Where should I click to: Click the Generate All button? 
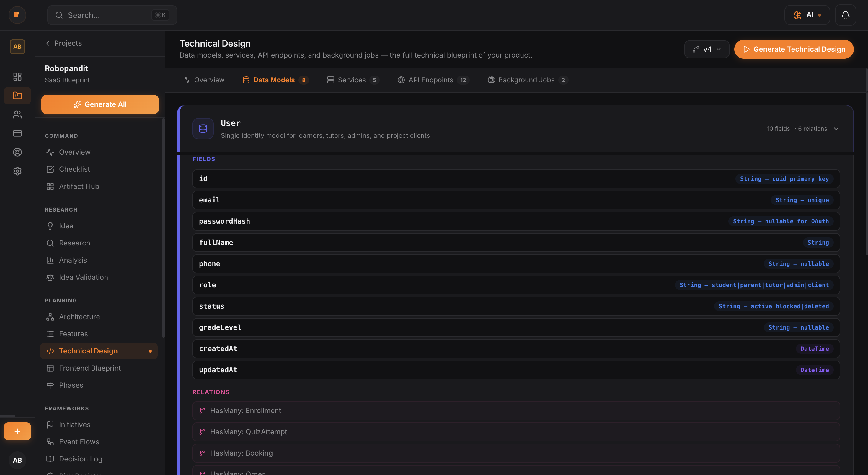coord(100,104)
